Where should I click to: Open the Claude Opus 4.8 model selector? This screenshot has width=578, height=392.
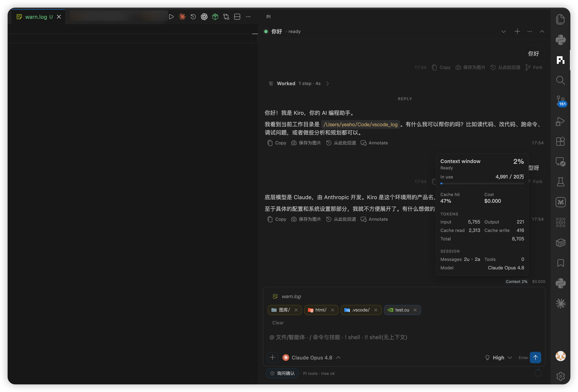tap(311, 358)
